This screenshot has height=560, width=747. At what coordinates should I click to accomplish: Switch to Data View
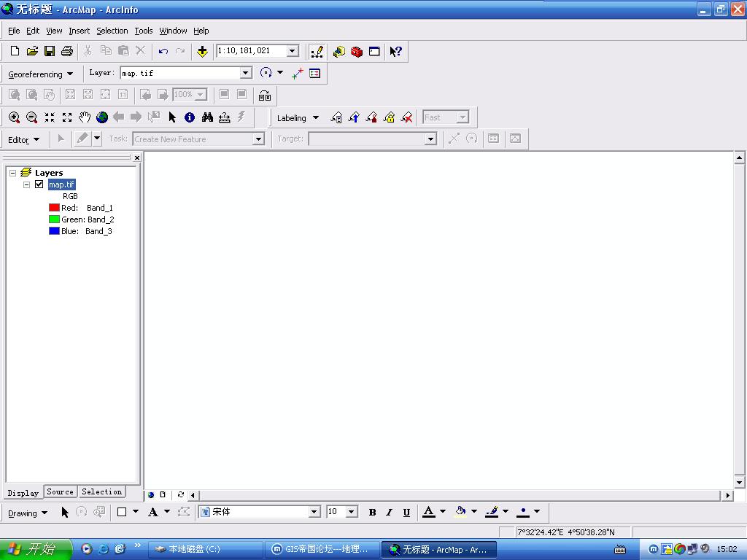click(x=151, y=495)
